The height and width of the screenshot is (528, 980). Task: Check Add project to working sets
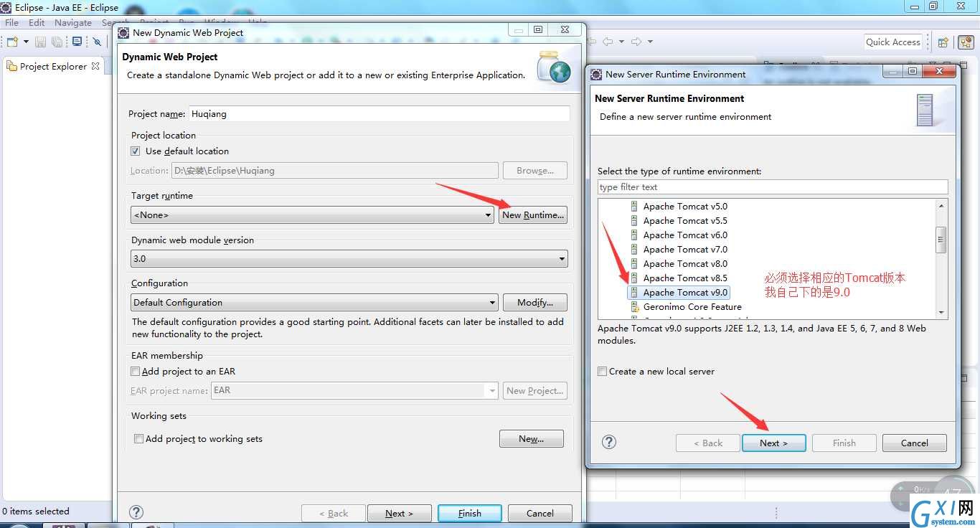139,439
